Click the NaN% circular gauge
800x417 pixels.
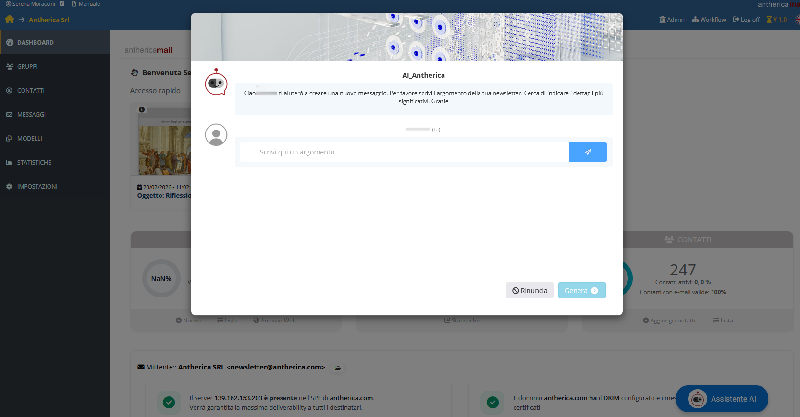(x=161, y=278)
